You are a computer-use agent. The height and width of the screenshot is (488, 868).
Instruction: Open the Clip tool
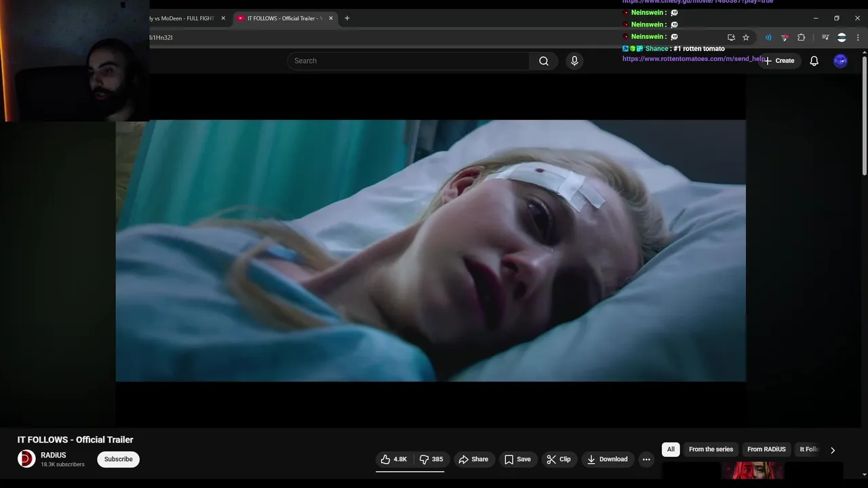pos(559,460)
